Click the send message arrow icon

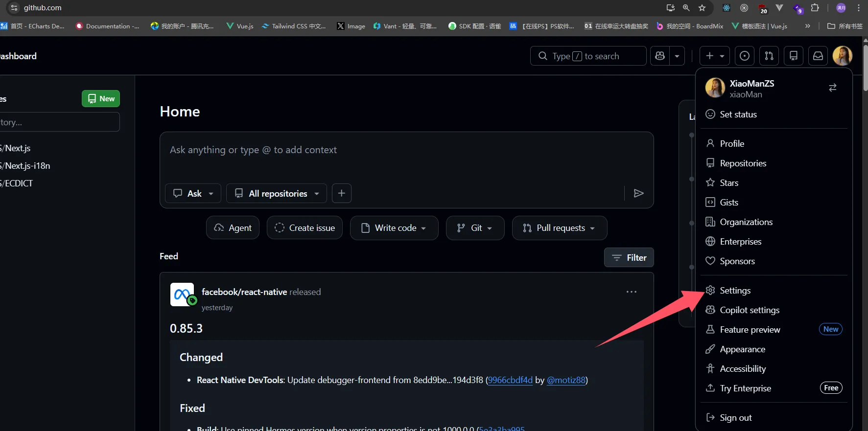638,193
